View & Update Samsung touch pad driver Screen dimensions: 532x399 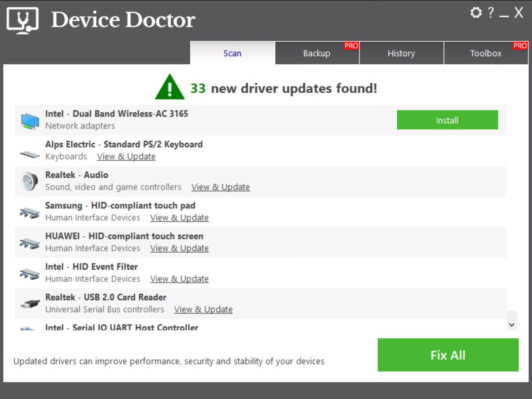(x=180, y=218)
